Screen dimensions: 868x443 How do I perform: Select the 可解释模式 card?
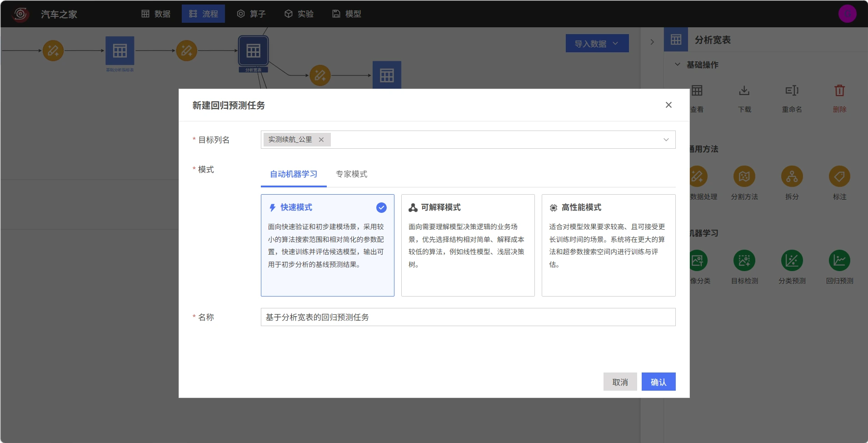point(468,246)
